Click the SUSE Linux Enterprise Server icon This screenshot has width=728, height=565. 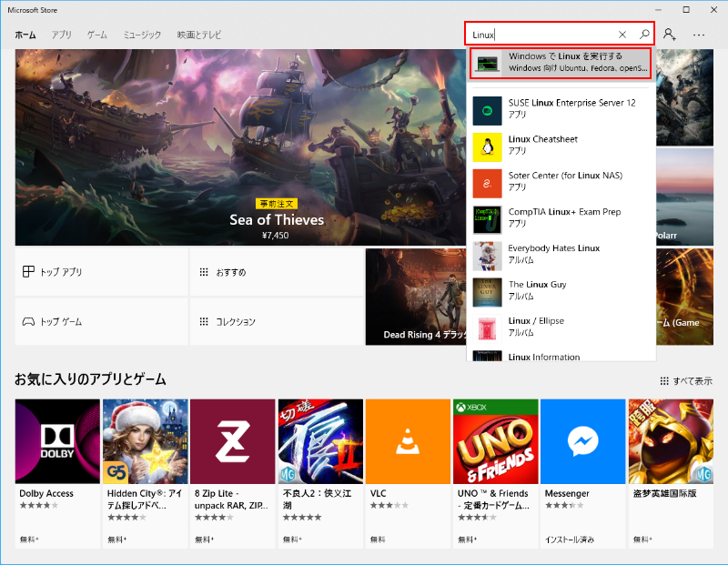(x=487, y=111)
